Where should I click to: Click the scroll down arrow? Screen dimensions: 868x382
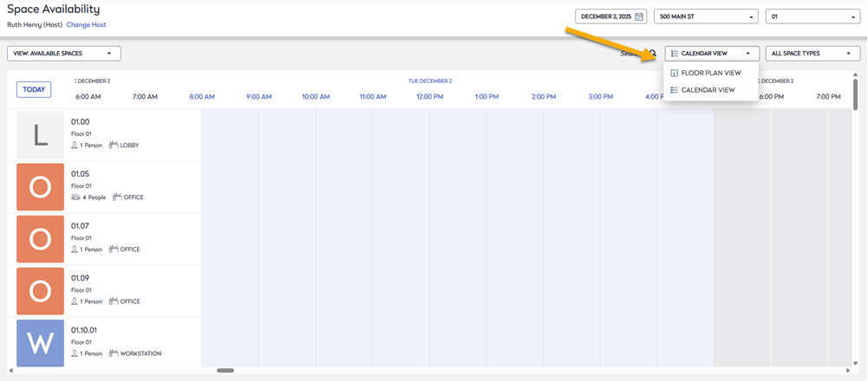(x=855, y=365)
